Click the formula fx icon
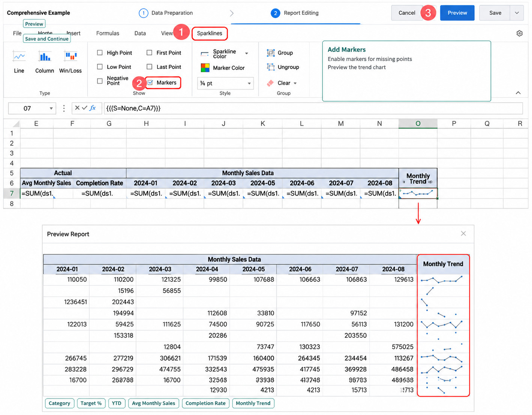The width and height of the screenshot is (532, 415). (x=93, y=108)
